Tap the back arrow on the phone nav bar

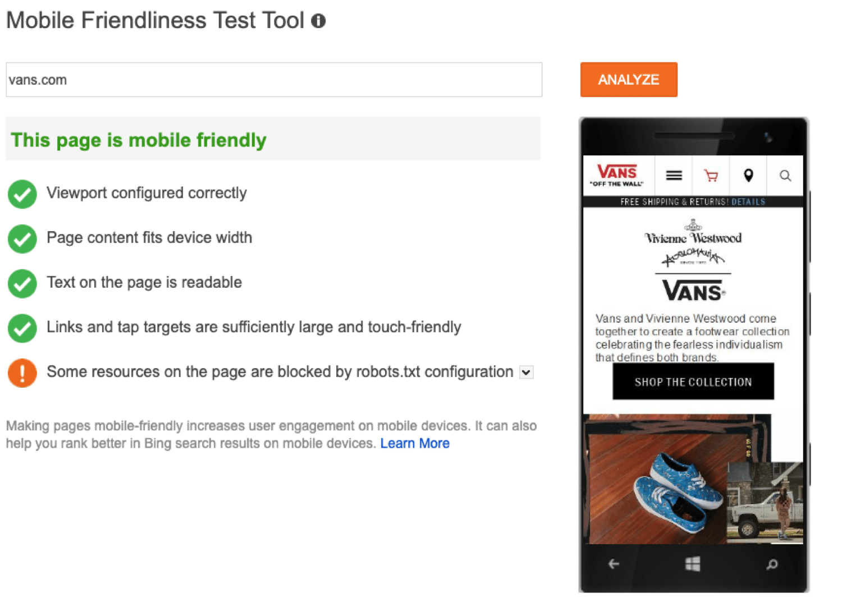[x=613, y=564]
